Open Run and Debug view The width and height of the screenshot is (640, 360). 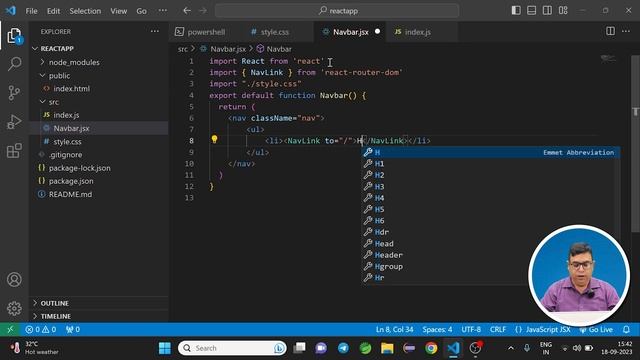click(14, 122)
